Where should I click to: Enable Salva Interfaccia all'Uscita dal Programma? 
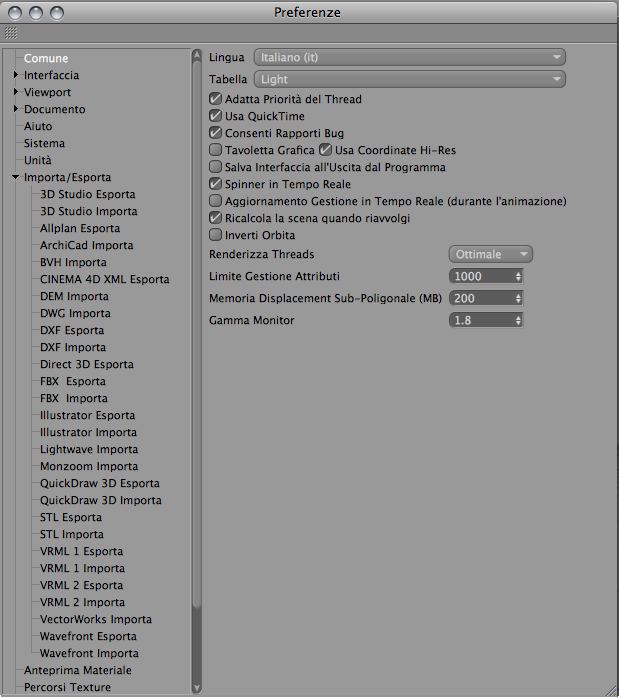pyautogui.click(x=215, y=167)
